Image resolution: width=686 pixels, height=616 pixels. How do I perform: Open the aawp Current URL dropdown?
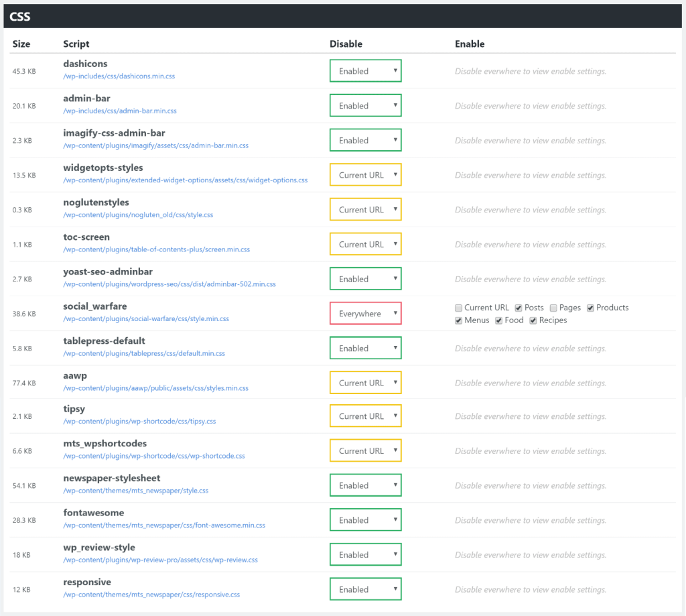coord(365,382)
